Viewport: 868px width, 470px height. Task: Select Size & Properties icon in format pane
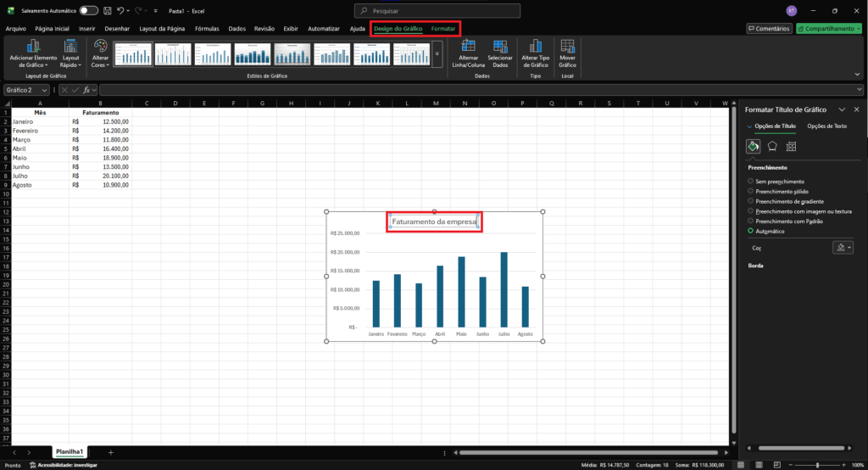[x=791, y=146]
